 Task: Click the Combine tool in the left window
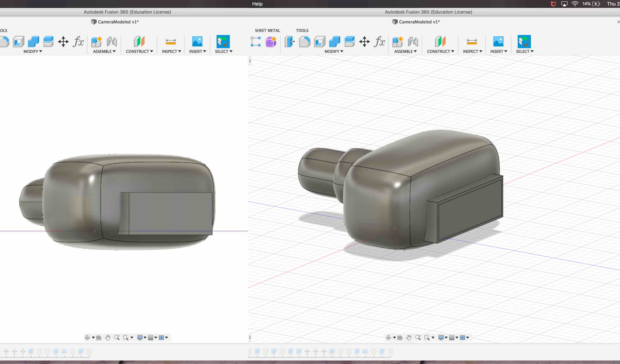(33, 42)
